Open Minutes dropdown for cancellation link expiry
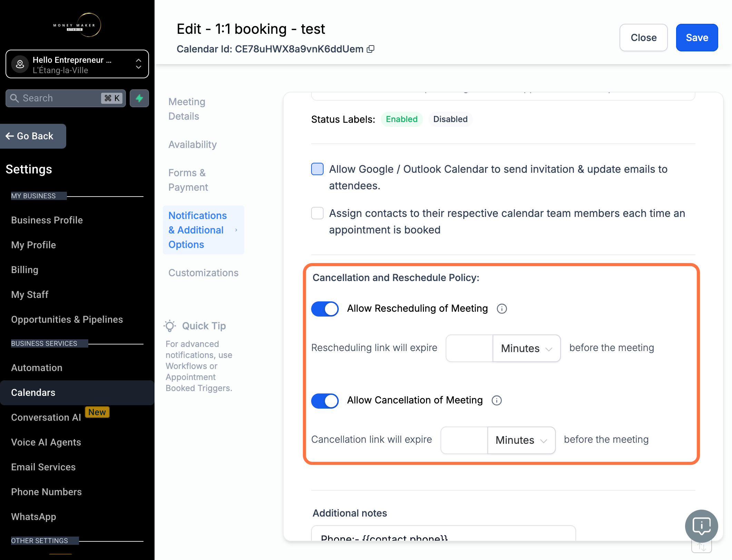Screen dimensions: 732x560 [x=521, y=440]
